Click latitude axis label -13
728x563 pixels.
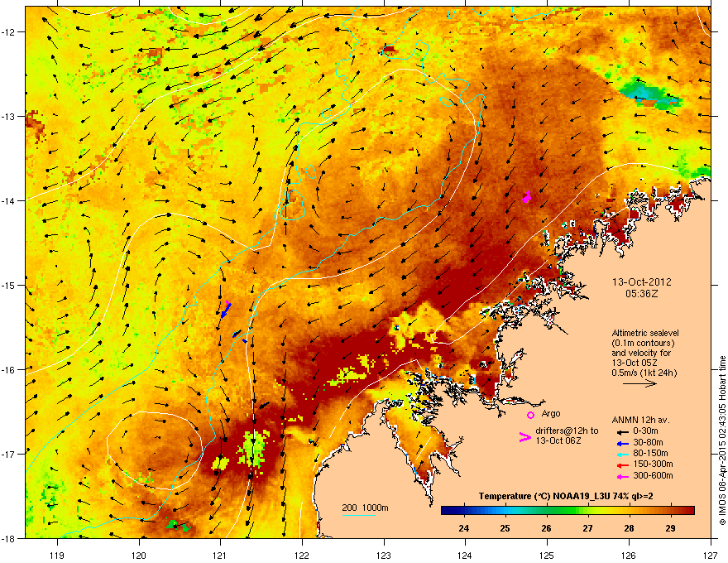[x=8, y=116]
